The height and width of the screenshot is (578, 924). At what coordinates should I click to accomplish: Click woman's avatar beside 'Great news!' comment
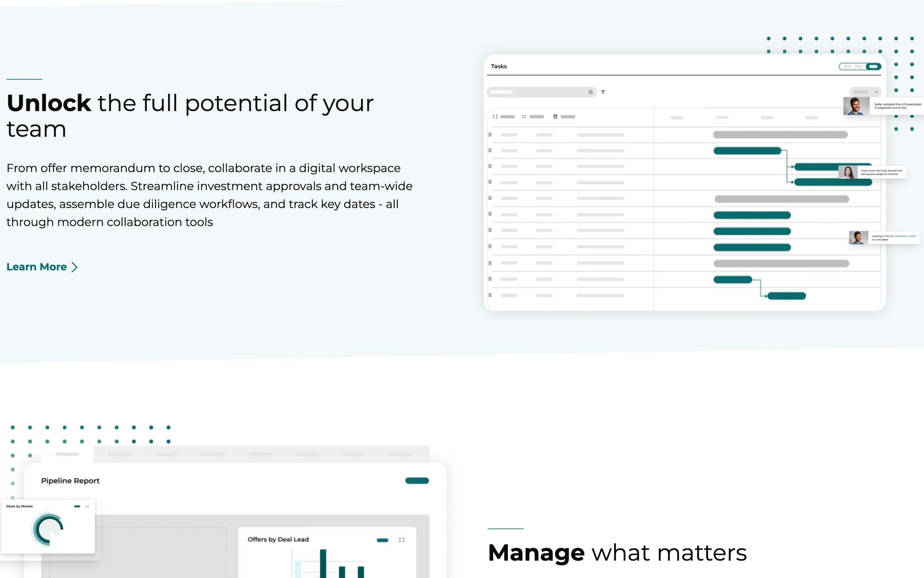[848, 172]
